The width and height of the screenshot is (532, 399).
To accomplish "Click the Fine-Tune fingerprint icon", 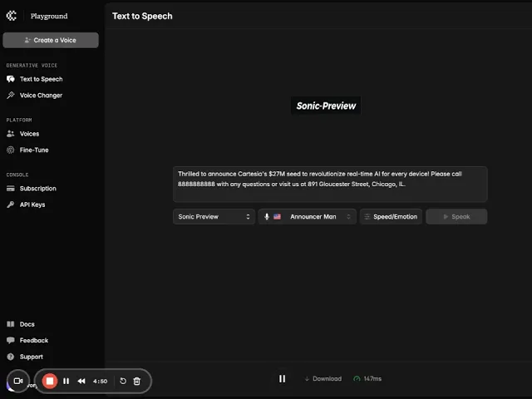I will pos(11,150).
